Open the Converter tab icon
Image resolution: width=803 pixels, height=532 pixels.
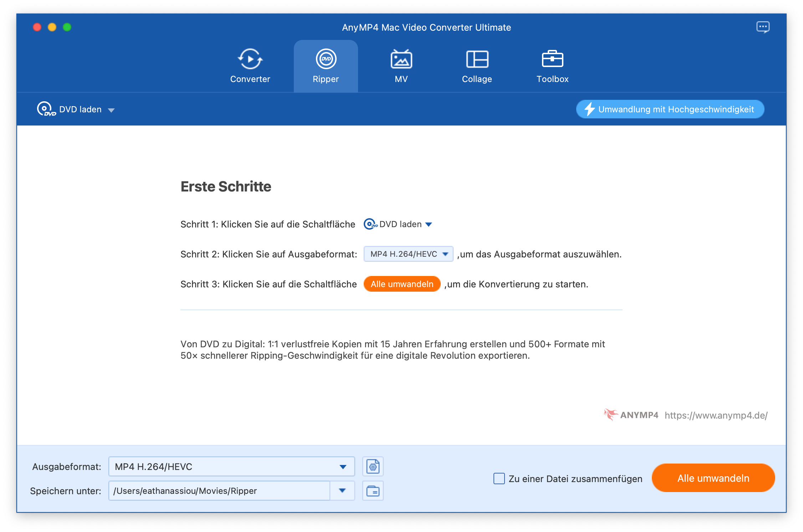pyautogui.click(x=250, y=59)
